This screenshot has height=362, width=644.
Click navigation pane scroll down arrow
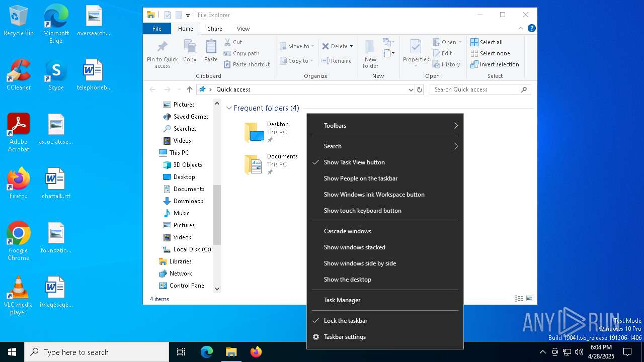(217, 289)
